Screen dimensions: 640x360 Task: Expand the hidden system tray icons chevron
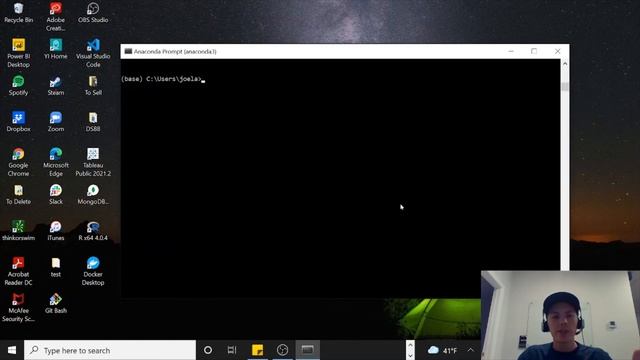[471, 350]
